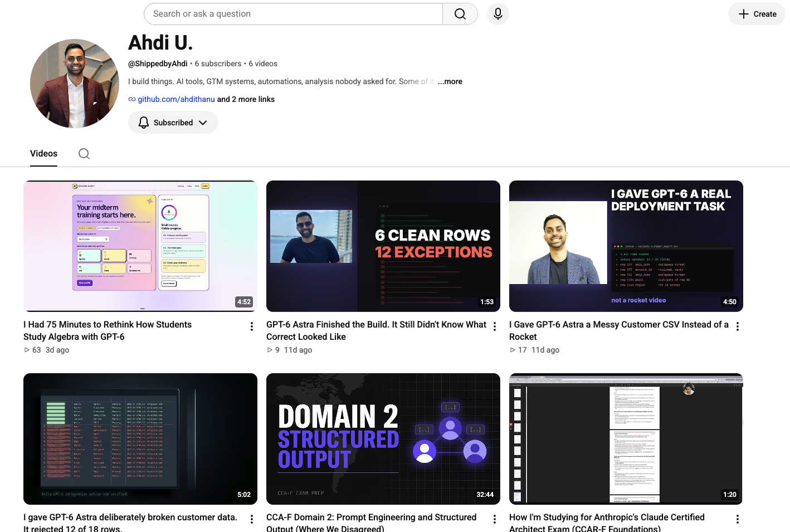Open the Subscribed notification dropdown
The width and height of the screenshot is (790, 532).
[x=173, y=123]
